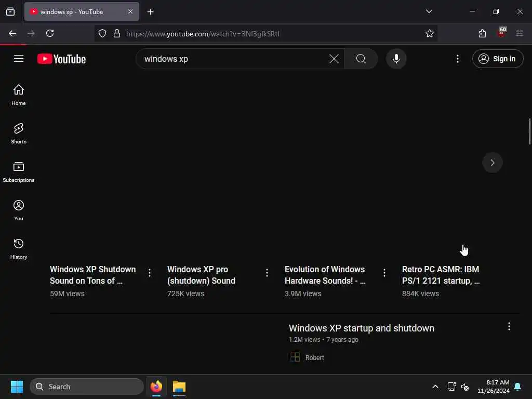Open Windows XP startup and shutdown video

pyautogui.click(x=362, y=328)
